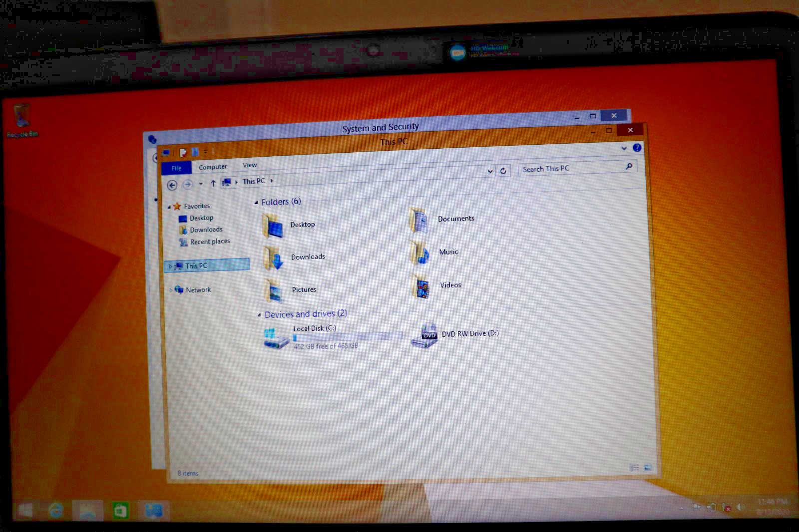The image size is (799, 532).
Task: Click the Folders (6) group header
Action: [x=281, y=202]
